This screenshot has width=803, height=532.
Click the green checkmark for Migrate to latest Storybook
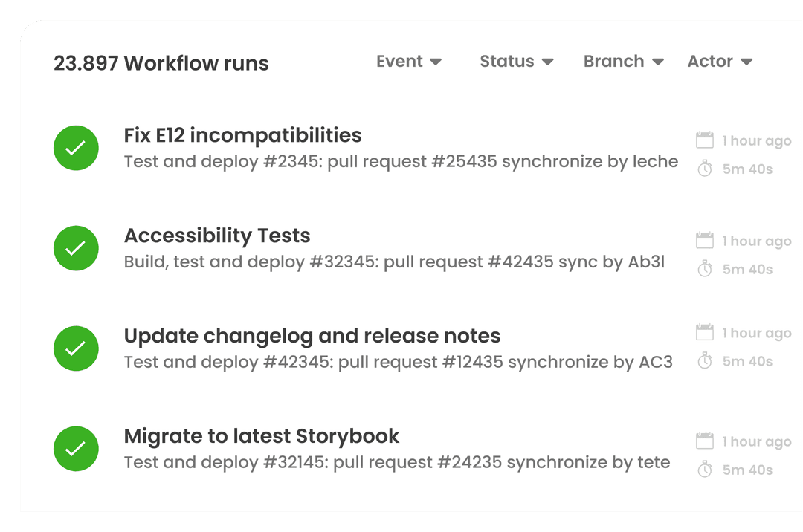76,449
